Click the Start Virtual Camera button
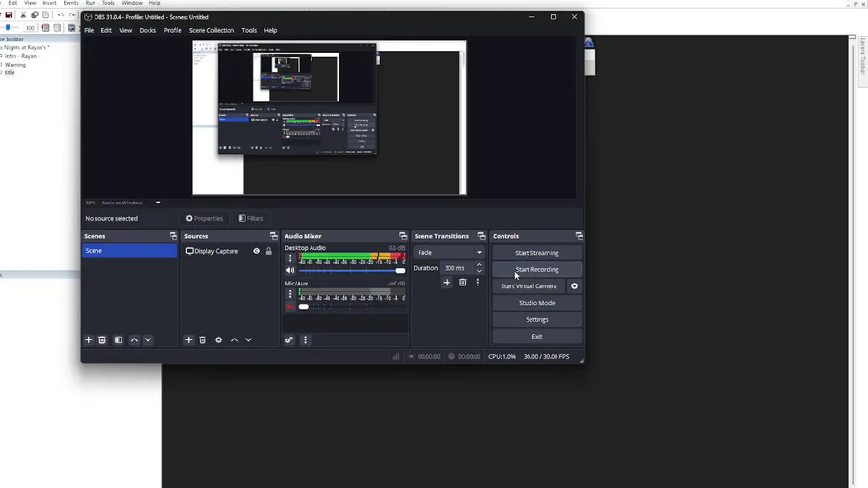Viewport: 868px width, 488px height. pyautogui.click(x=529, y=286)
